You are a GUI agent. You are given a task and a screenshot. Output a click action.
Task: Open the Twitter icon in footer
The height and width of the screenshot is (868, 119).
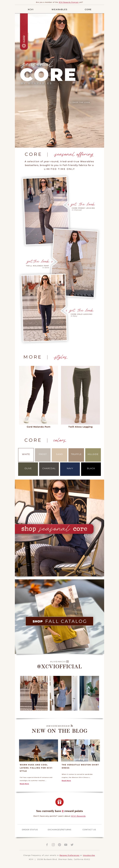pyautogui.click(x=72, y=845)
